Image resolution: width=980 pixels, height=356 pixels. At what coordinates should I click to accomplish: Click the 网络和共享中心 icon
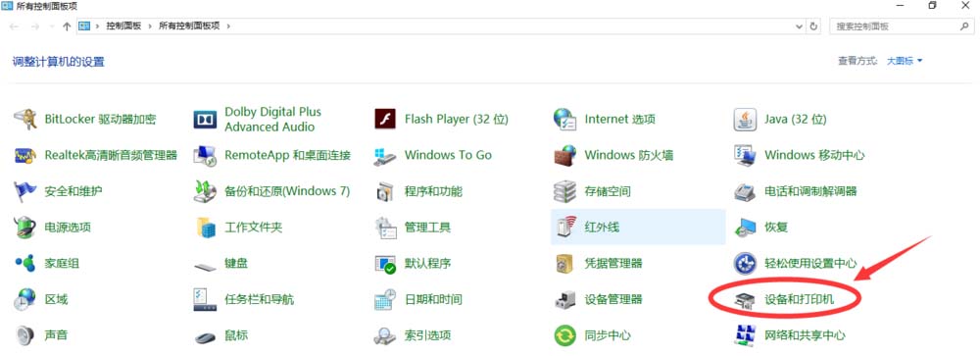(745, 336)
